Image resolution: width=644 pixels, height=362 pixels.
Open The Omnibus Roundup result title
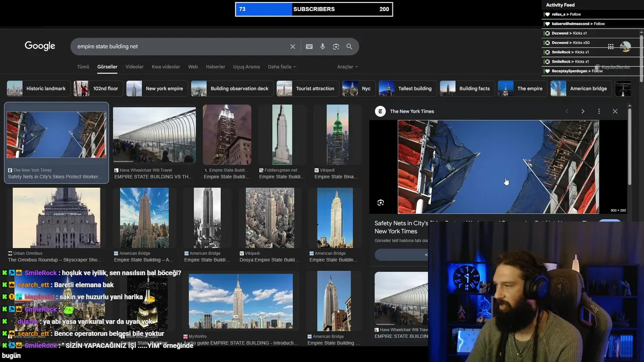(x=55, y=260)
